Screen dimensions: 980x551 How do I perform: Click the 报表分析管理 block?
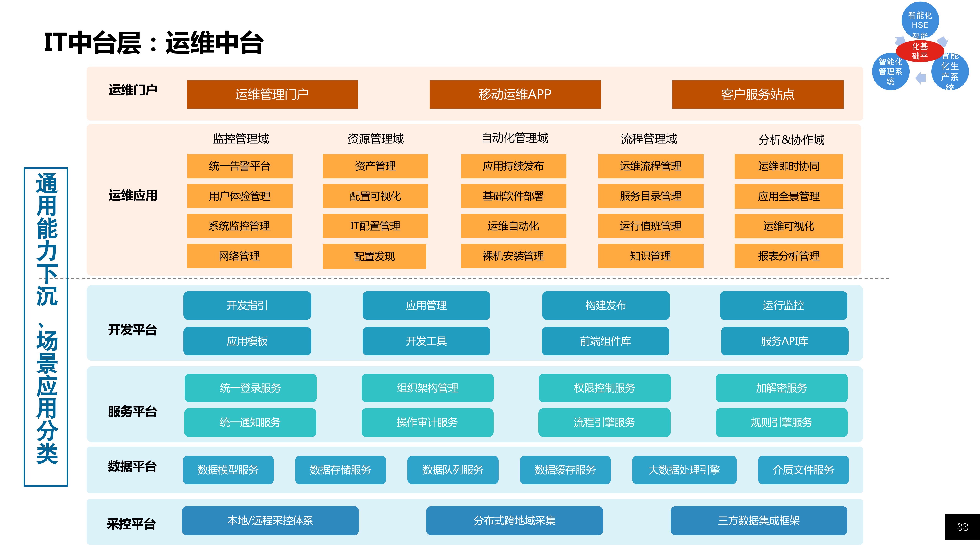click(x=789, y=256)
